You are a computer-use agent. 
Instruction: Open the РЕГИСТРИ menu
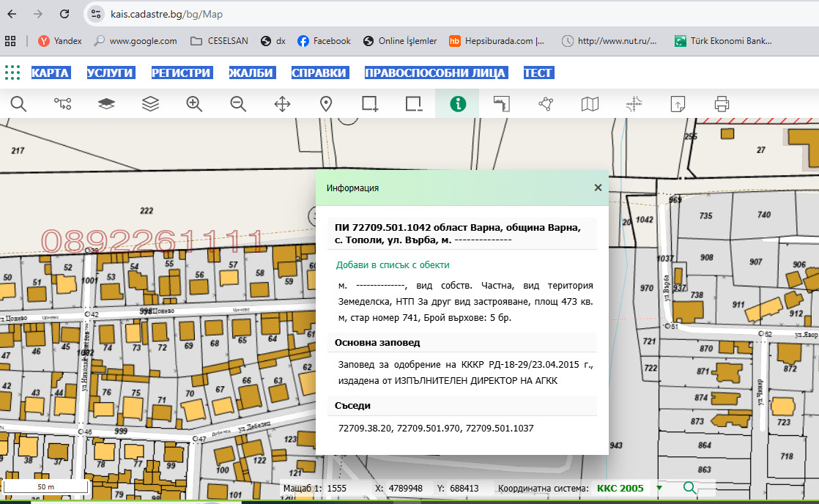(182, 73)
